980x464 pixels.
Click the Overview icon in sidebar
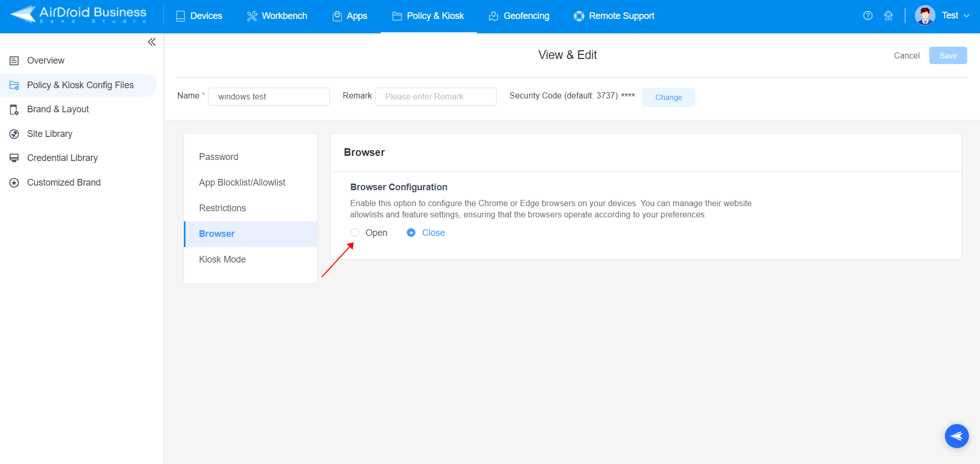pyautogui.click(x=14, y=60)
